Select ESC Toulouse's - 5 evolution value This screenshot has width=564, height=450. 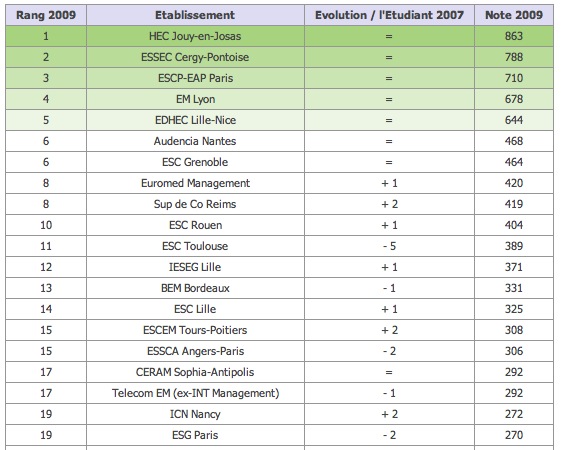(389, 246)
